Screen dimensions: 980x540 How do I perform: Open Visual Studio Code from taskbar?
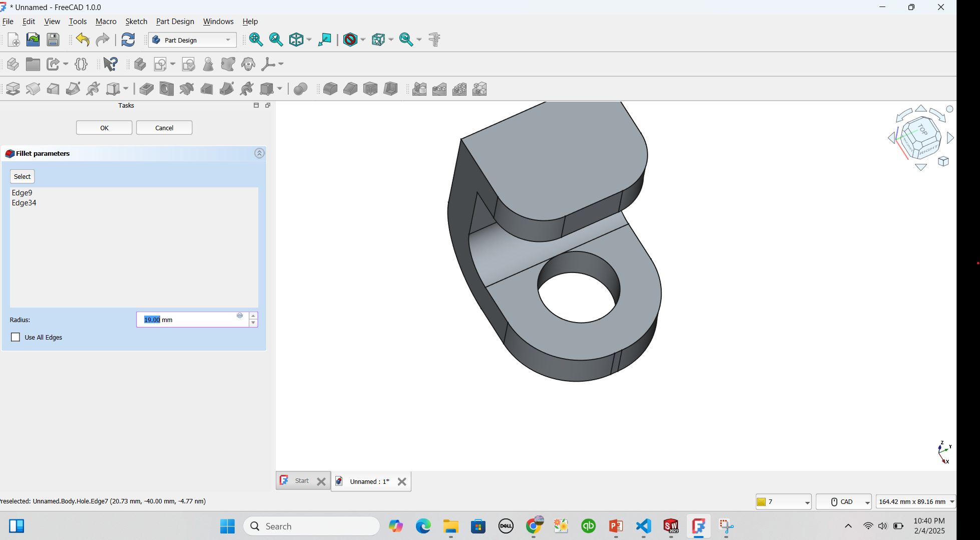(643, 526)
